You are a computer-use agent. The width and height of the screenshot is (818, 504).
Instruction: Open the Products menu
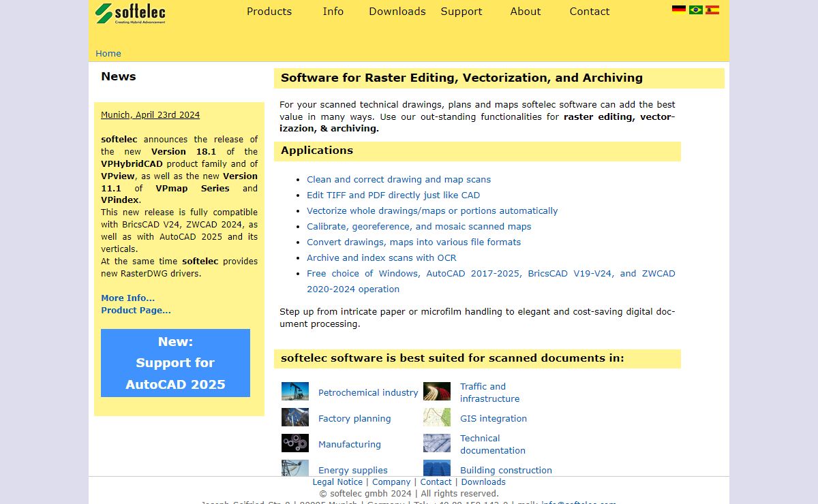(x=269, y=12)
